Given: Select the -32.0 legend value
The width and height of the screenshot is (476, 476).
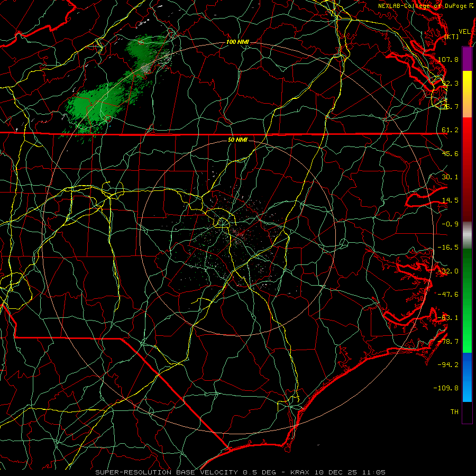Looking at the screenshot, I should [x=448, y=271].
